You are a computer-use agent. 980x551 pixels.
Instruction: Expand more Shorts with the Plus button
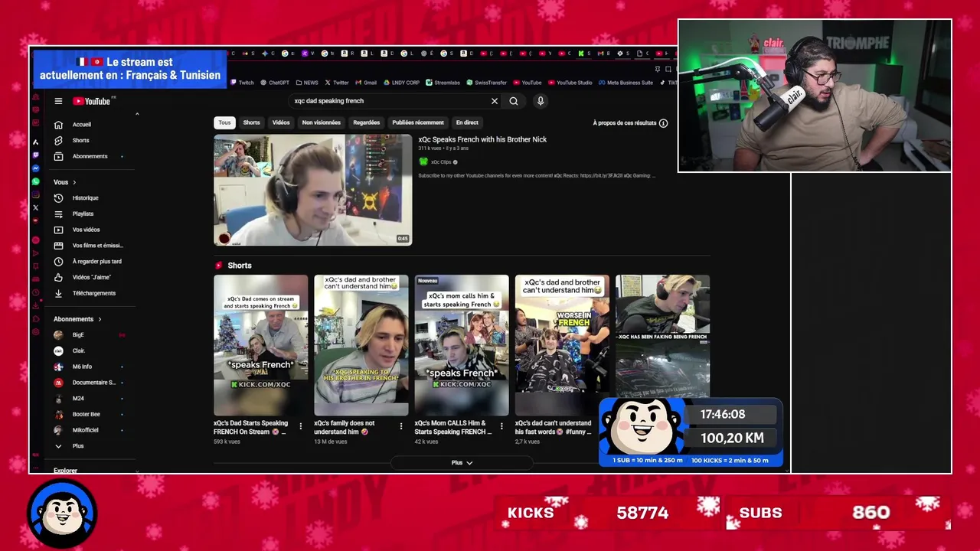click(x=462, y=463)
